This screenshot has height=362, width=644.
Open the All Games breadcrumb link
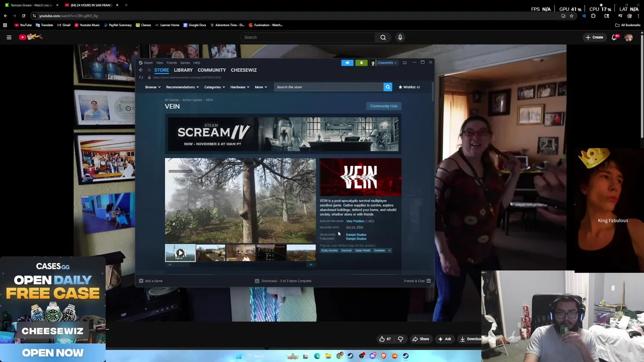click(172, 100)
